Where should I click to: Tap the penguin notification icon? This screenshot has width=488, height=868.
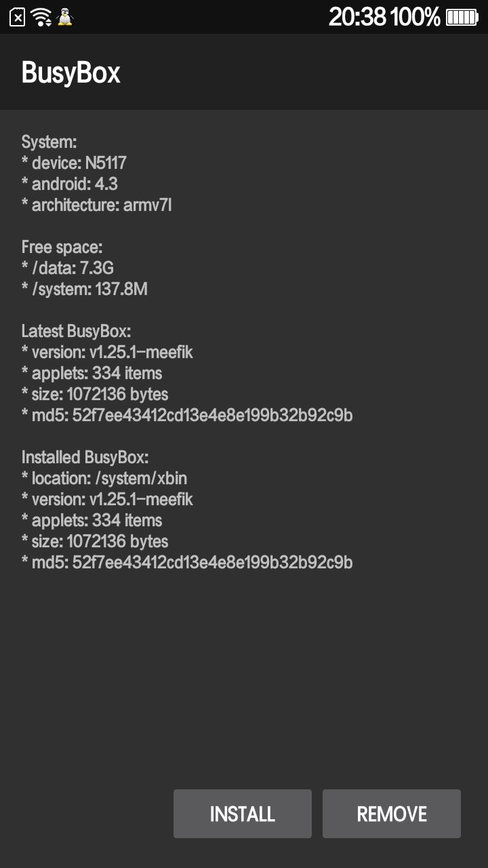click(x=65, y=17)
